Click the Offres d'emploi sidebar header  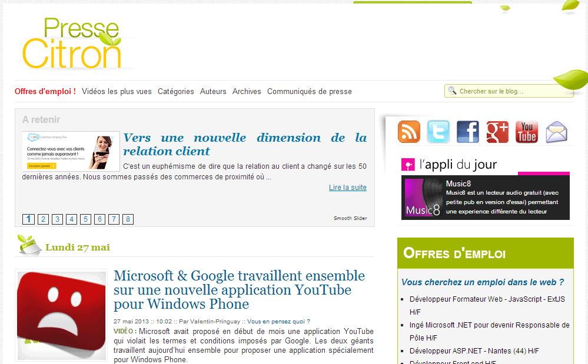click(x=485, y=253)
